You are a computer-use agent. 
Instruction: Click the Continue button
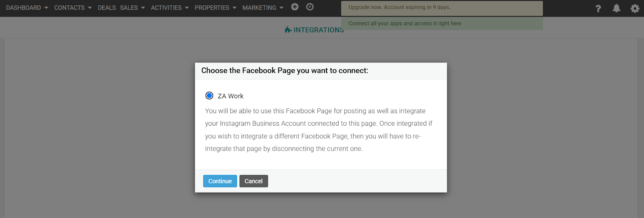220,181
